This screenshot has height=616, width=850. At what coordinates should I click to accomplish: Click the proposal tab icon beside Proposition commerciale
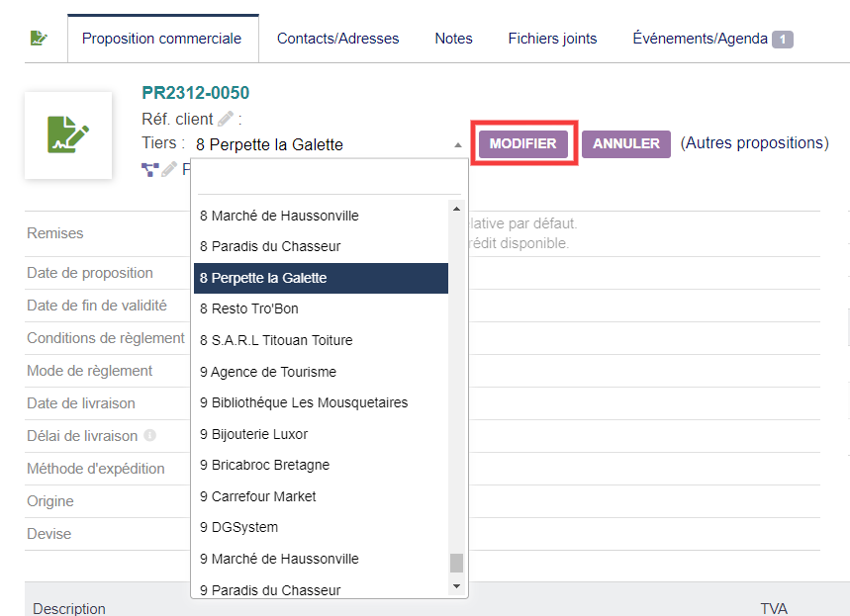point(39,38)
